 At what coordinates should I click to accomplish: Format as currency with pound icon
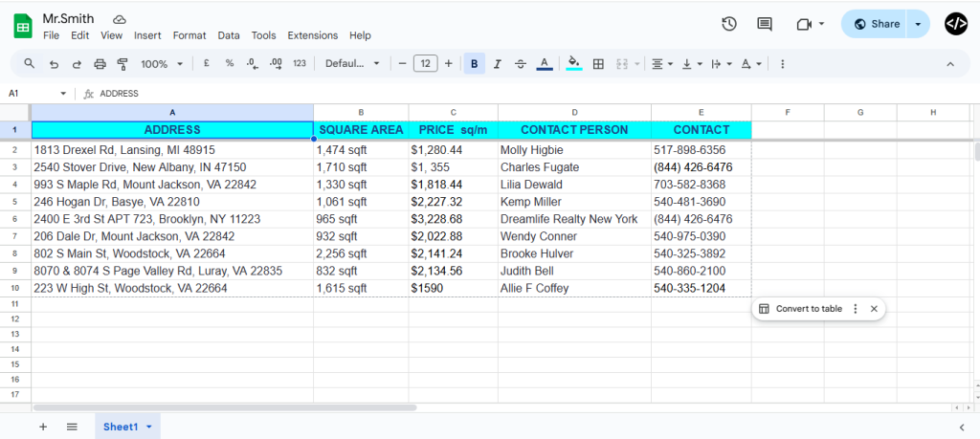(206, 64)
